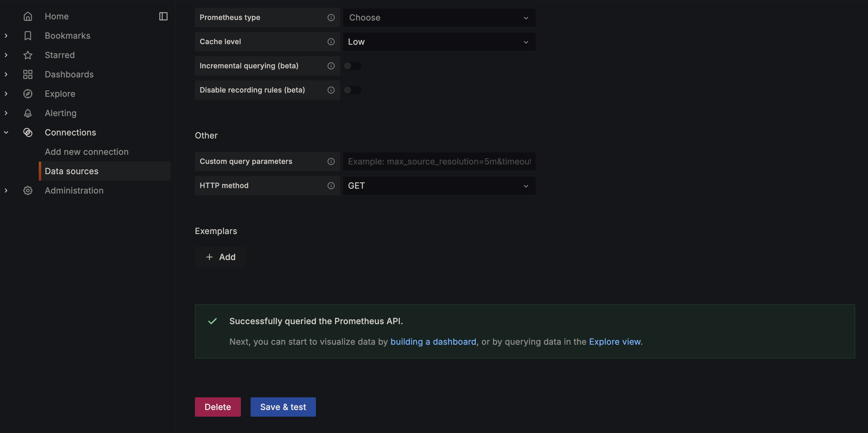Click the Explore compass icon

[x=28, y=94]
